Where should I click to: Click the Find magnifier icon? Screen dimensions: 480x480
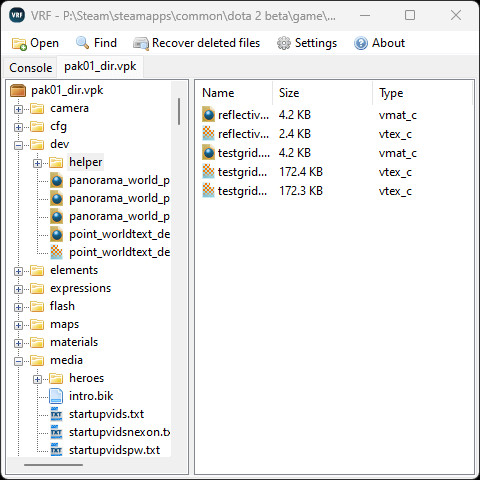pos(83,43)
